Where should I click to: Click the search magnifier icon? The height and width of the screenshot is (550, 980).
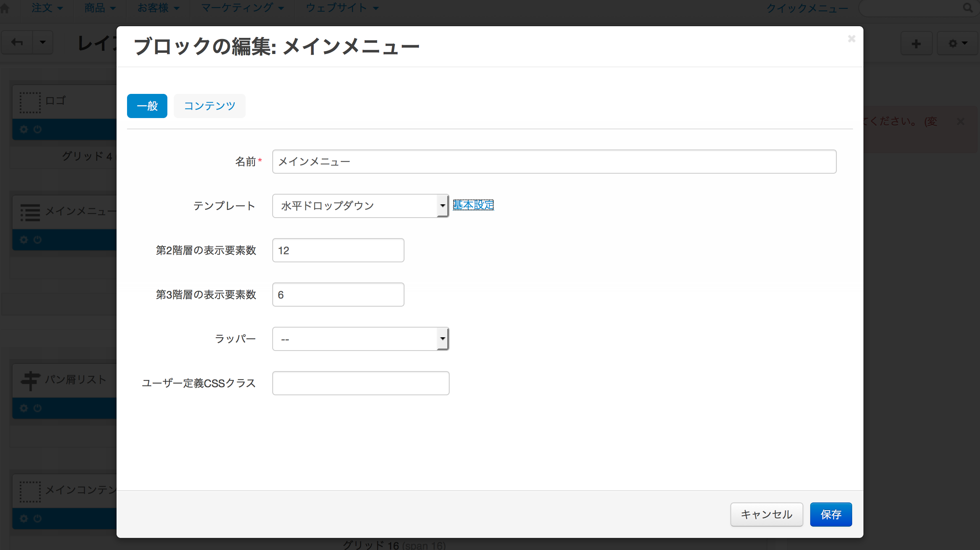967,8
